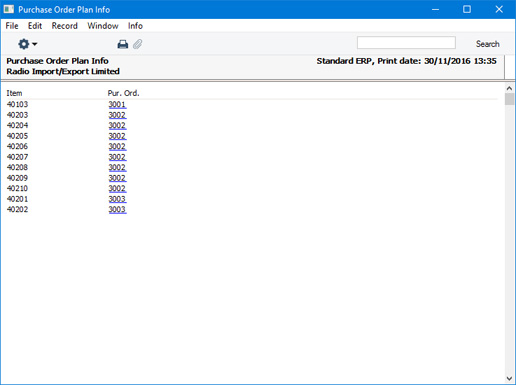Click the scrollbar down arrow
516x385 pixels.
[509, 378]
